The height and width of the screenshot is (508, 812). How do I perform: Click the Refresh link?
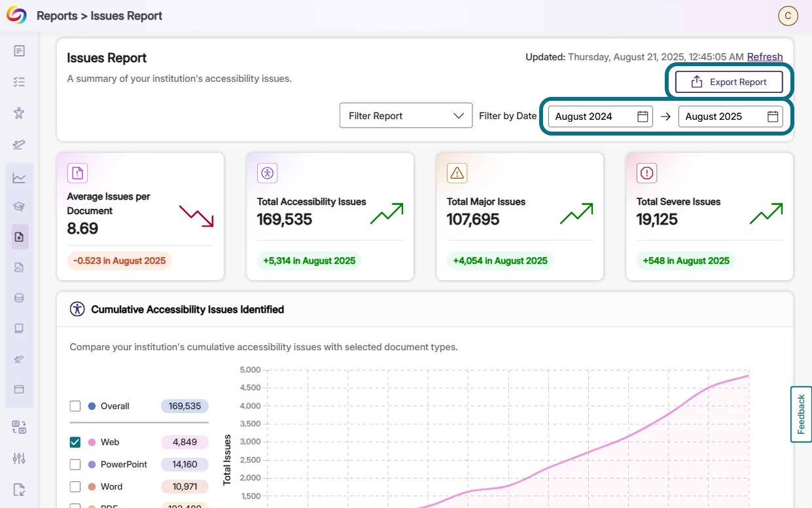tap(764, 57)
